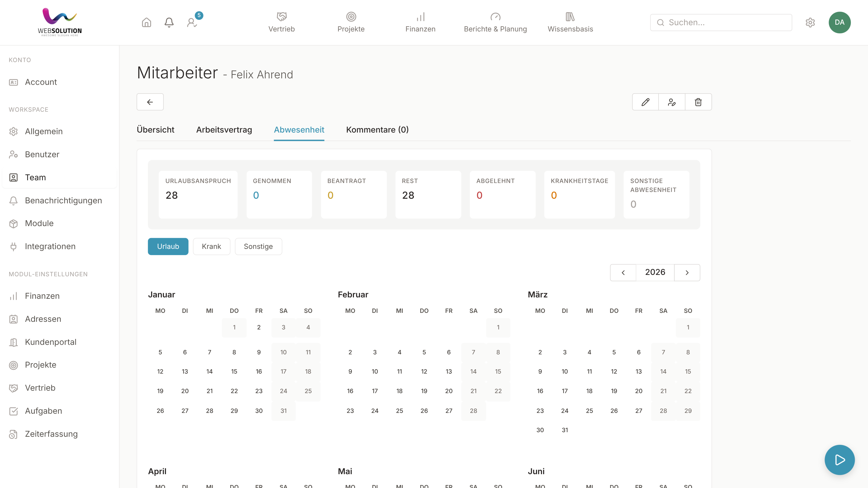The width and height of the screenshot is (868, 488).
Task: Click the Urlaubsanspruch card showing 28
Action: click(198, 195)
